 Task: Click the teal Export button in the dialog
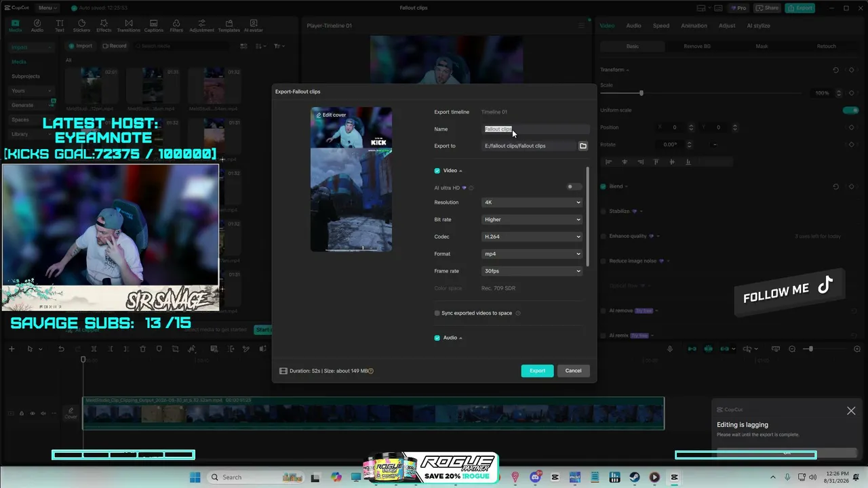pos(537,371)
